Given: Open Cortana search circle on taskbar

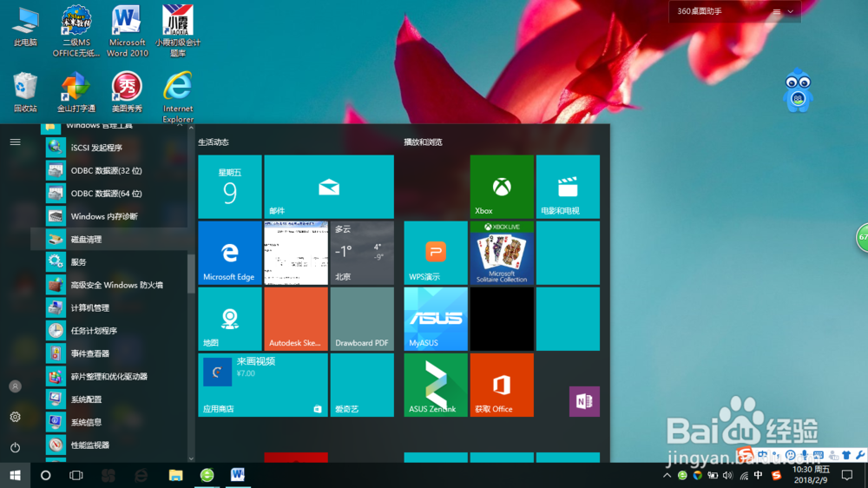Looking at the screenshot, I should coord(45,475).
